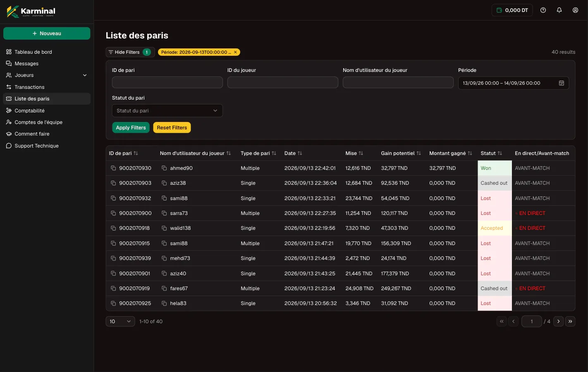Copy username aziz38

(164, 183)
